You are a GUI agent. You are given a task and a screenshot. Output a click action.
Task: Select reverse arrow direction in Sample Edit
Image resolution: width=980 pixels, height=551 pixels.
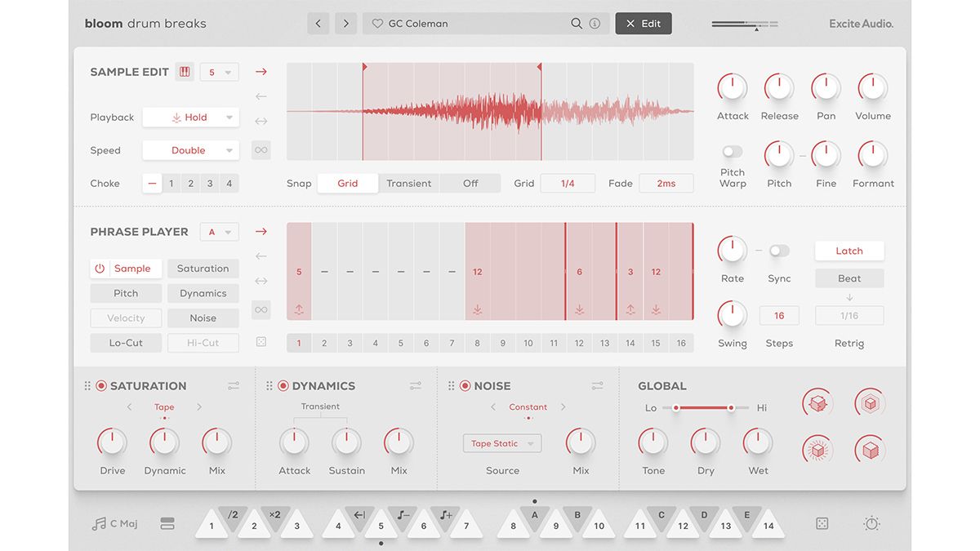[261, 96]
